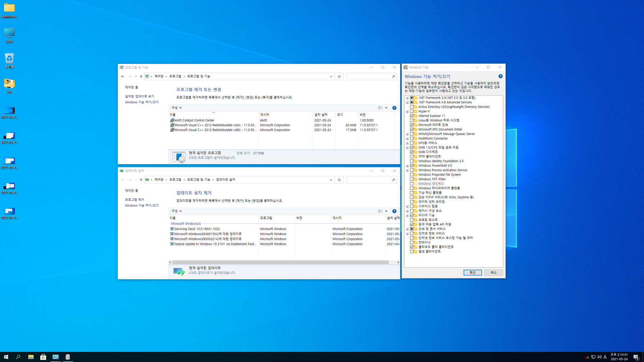Click 프로그램 breadcrumb in 프로그램 및 기능 window
644x362 pixels.
coord(175,76)
